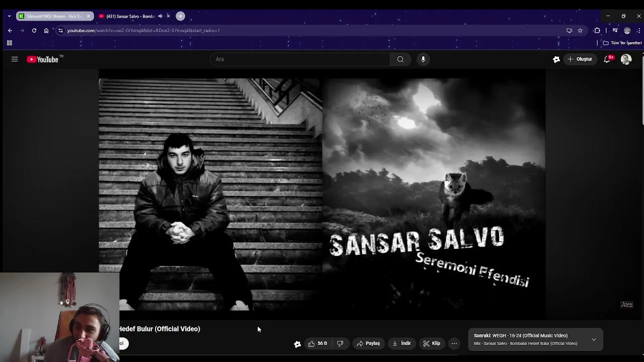Click the sparkle icon next to Oluştur
This screenshot has width=644, height=362.
click(556, 59)
